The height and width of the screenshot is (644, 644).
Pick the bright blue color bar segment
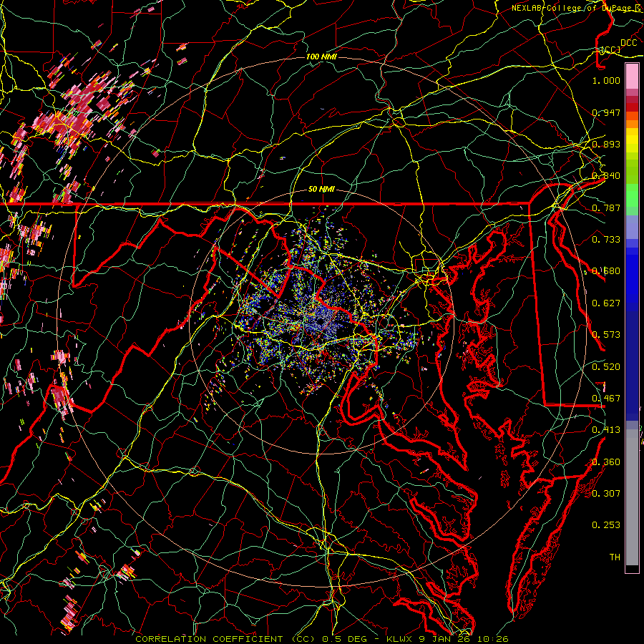632,279
